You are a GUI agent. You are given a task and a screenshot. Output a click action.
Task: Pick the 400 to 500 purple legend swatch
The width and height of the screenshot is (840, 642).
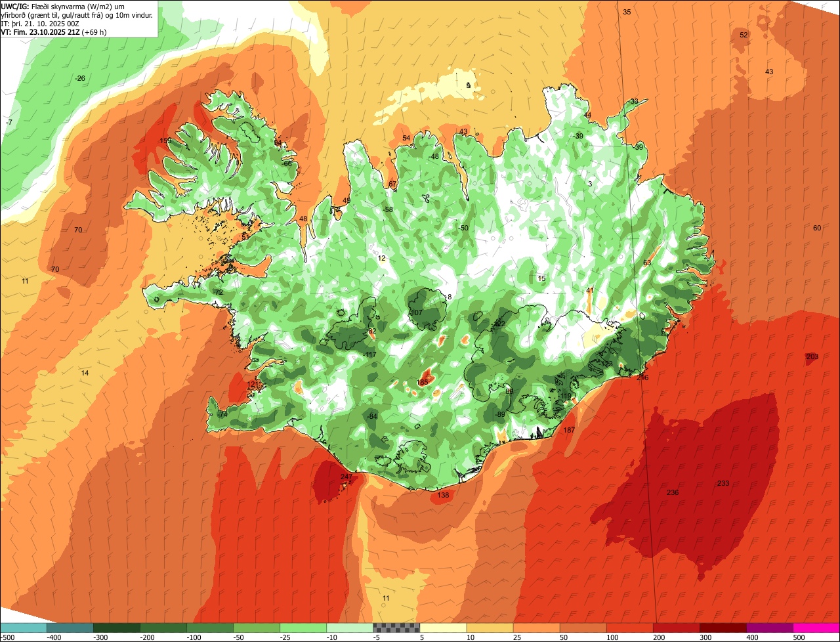[768, 628]
